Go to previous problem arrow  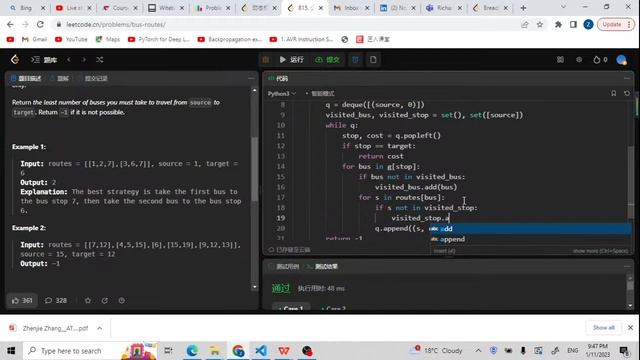pyautogui.click(x=69, y=60)
